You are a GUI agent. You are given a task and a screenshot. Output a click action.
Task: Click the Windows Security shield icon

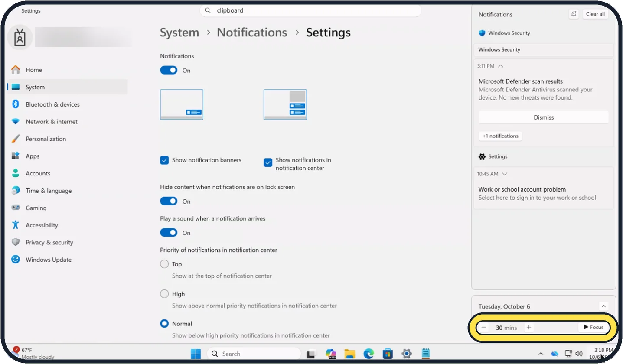[482, 33]
